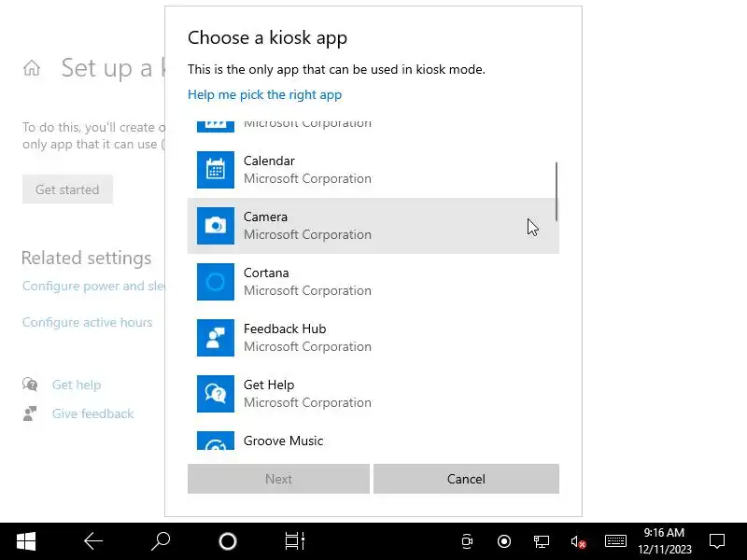Open the network tray icon
747x560 pixels.
point(542,541)
